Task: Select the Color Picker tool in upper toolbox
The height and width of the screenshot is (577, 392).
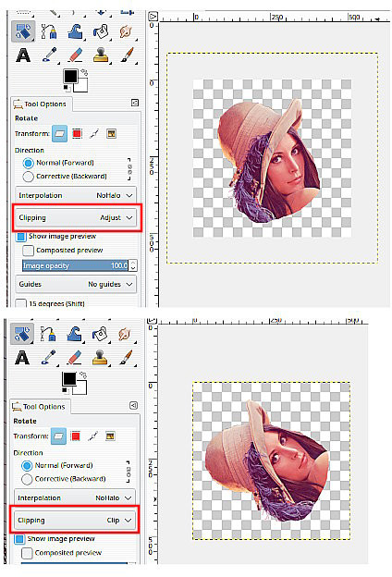Action: pyautogui.click(x=50, y=55)
